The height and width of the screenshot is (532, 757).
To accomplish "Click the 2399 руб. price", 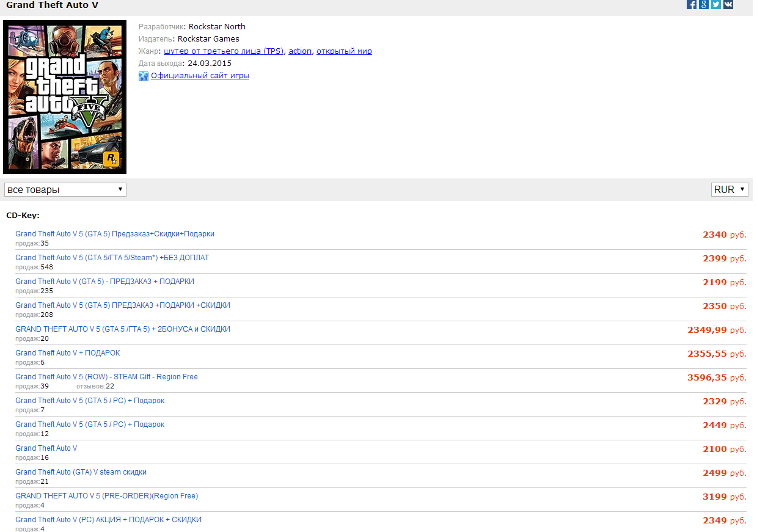I will point(725,258).
